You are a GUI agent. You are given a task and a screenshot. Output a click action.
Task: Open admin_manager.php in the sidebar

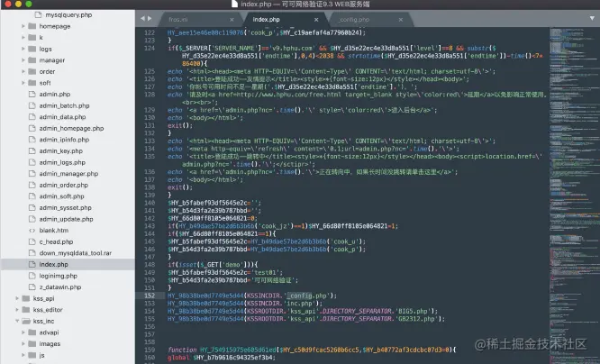pos(68,173)
